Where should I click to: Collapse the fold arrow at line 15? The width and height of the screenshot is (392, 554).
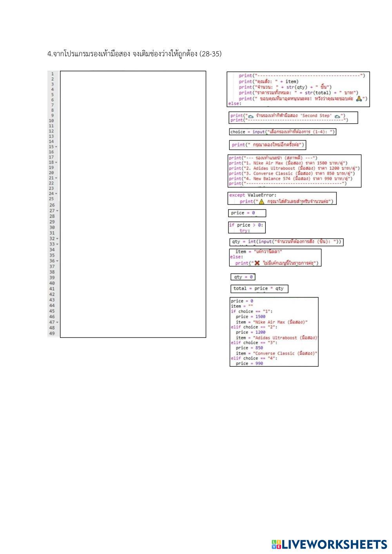pos(56,147)
